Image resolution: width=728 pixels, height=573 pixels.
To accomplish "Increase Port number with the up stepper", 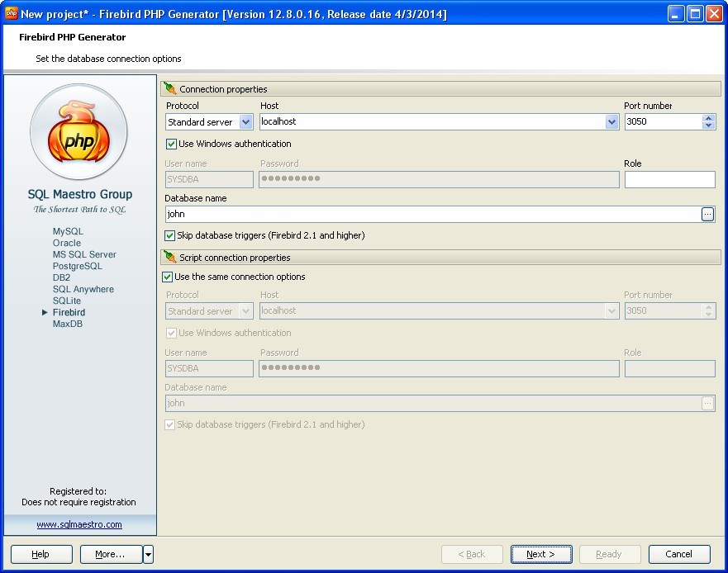I will click(708, 116).
